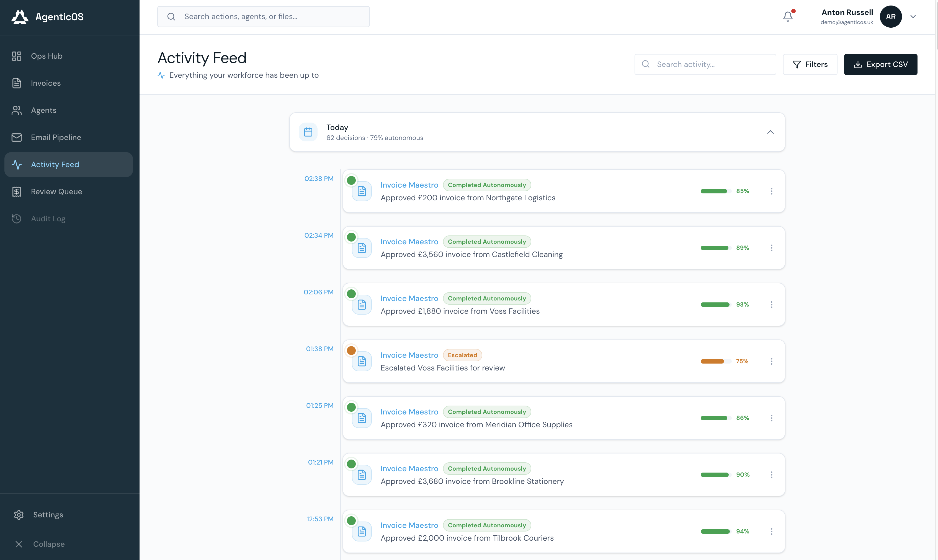Click the Search activity magnifier icon
Image resolution: width=938 pixels, height=560 pixels.
pos(646,64)
